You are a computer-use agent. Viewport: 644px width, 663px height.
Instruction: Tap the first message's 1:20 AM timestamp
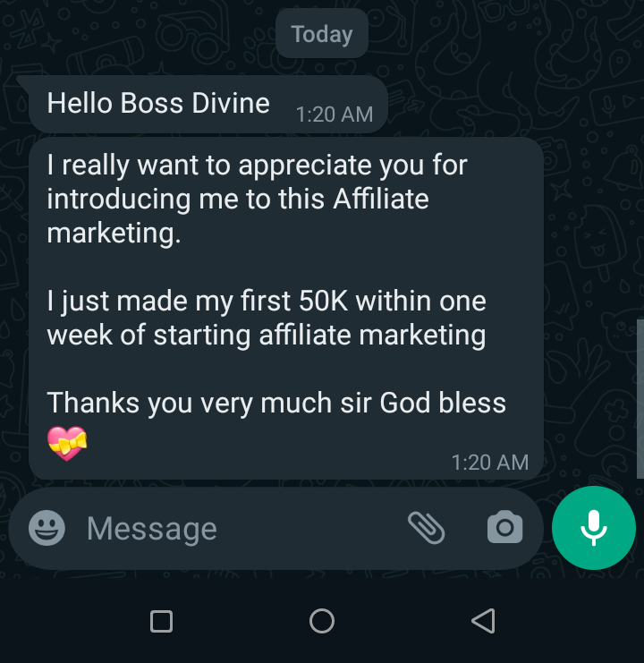pyautogui.click(x=334, y=115)
